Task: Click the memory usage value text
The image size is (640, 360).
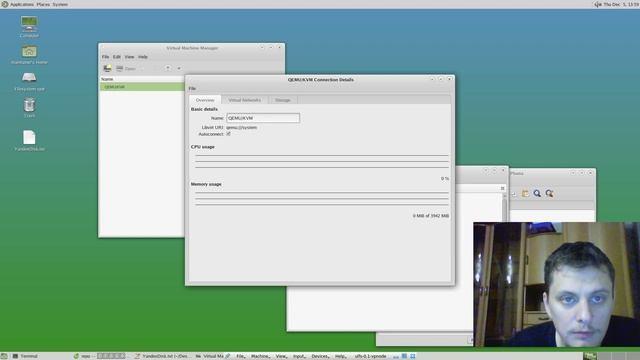Action: tap(431, 216)
